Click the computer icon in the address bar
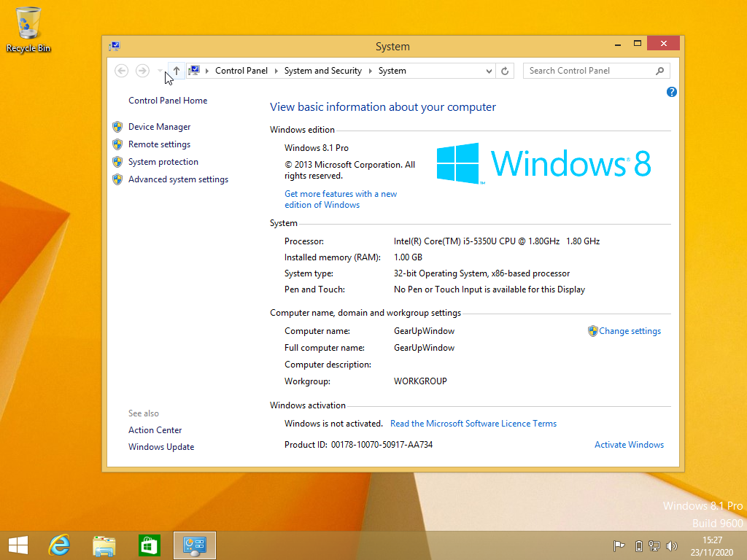Viewport: 747px width, 560px height. point(194,71)
